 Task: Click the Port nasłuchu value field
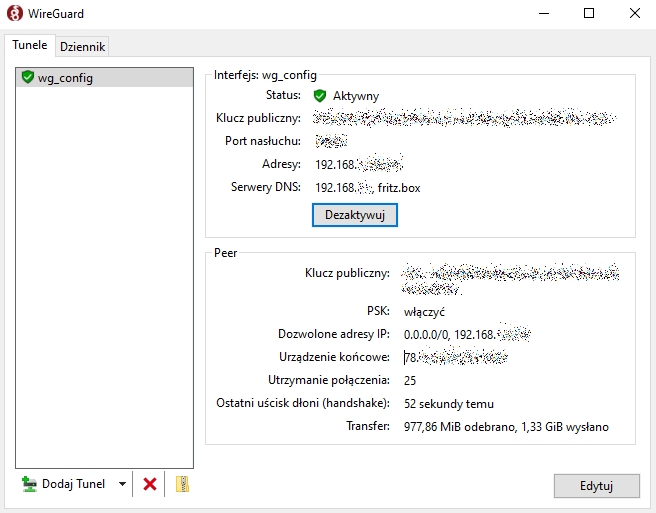coord(331,141)
